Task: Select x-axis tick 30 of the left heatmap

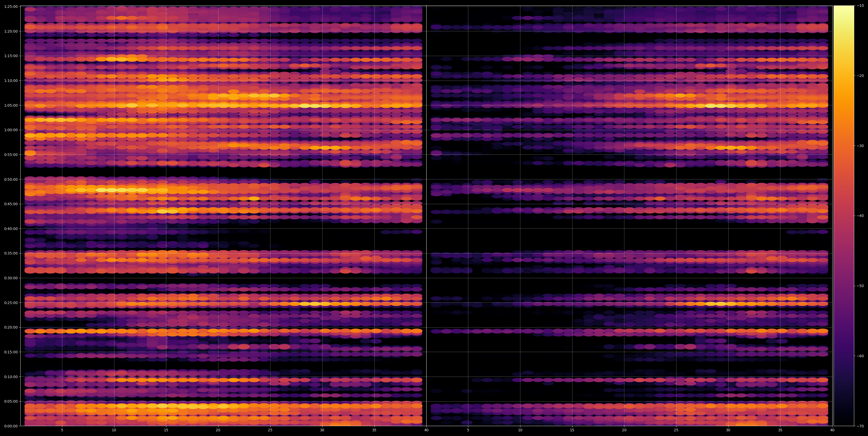Action: 322,430
